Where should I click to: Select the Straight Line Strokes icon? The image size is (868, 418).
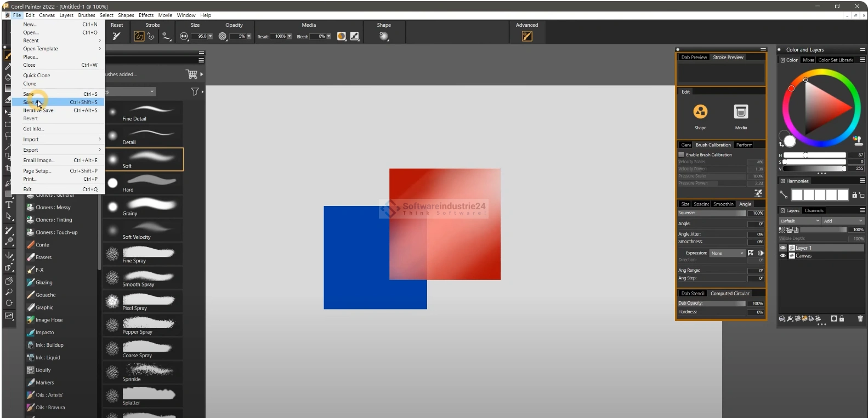click(151, 36)
